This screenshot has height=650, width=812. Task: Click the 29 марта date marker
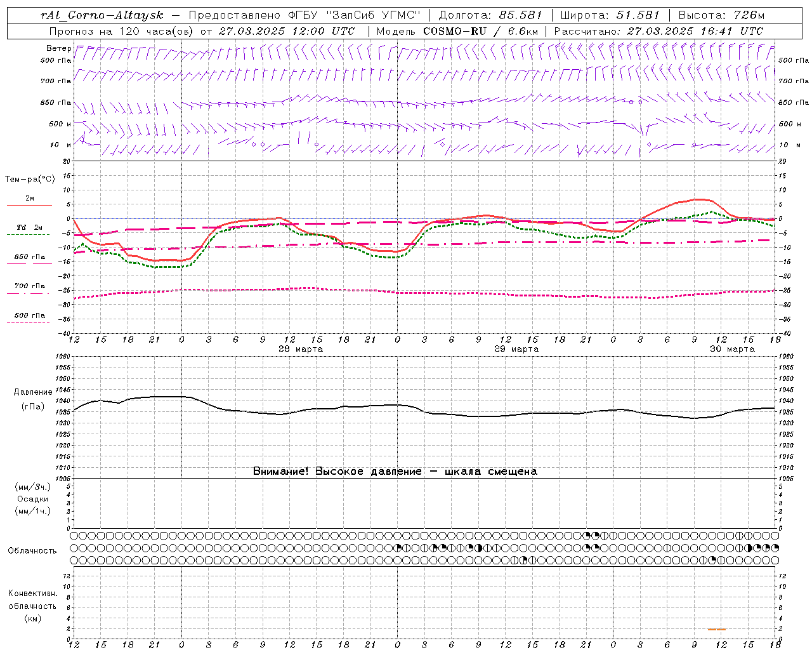[516, 349]
